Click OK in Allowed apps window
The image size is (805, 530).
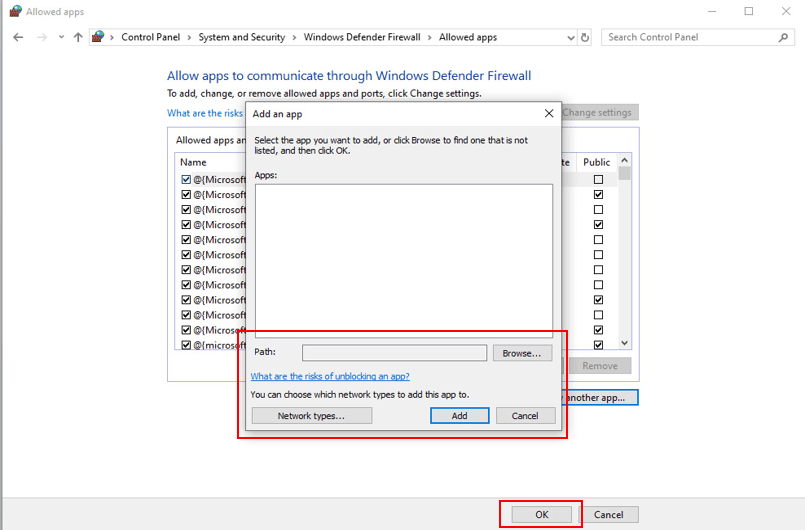[x=542, y=514]
